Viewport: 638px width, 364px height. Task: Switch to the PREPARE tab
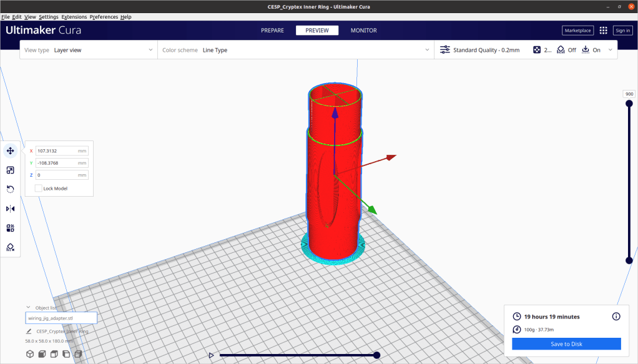pos(272,30)
